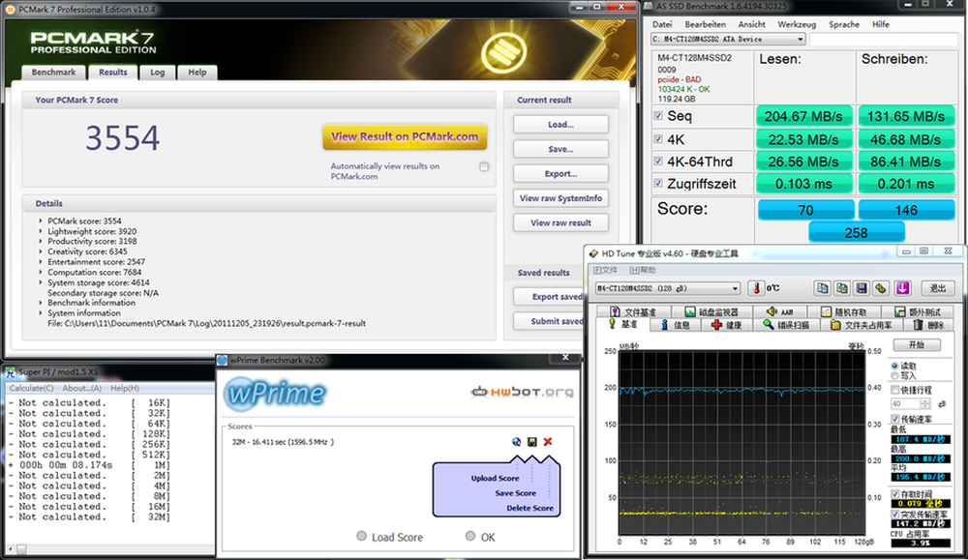Toggle AS SSD 4K-64Thrd test checkbox

coord(658,161)
